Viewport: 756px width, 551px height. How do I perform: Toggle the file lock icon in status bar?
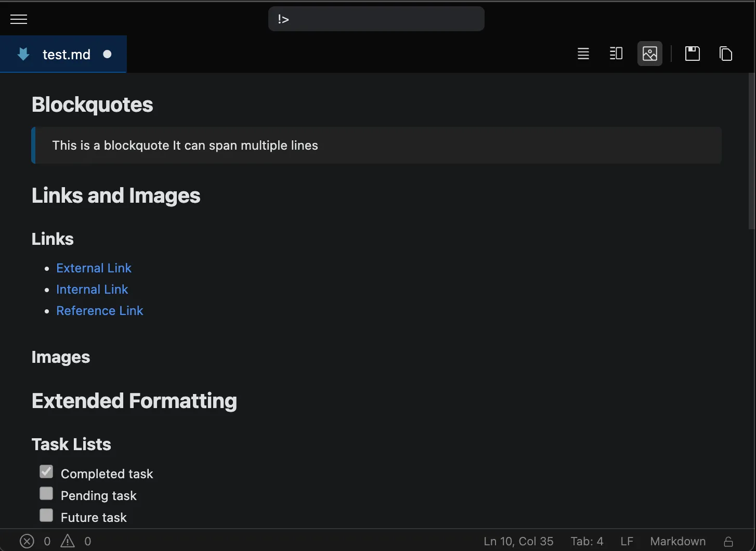(728, 541)
